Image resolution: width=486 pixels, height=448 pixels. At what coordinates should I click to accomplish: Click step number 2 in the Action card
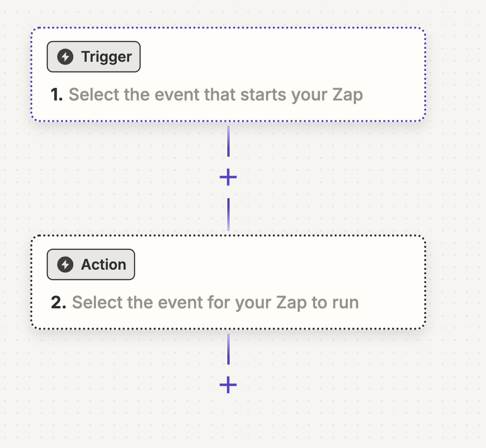coord(59,303)
